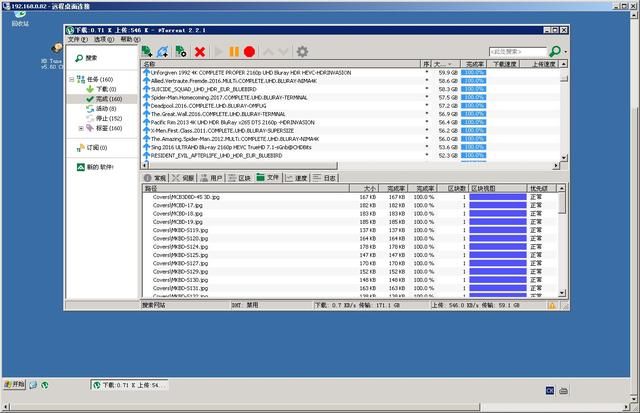
Task: Collapse the 任务 (160) tree node
Action: click(71, 79)
